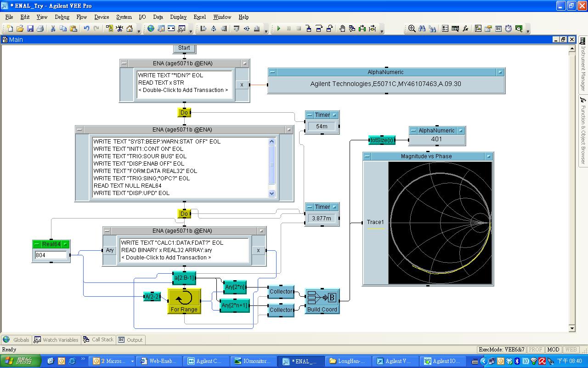
Task: Click the Real64 value field showing 804
Action: pos(51,255)
